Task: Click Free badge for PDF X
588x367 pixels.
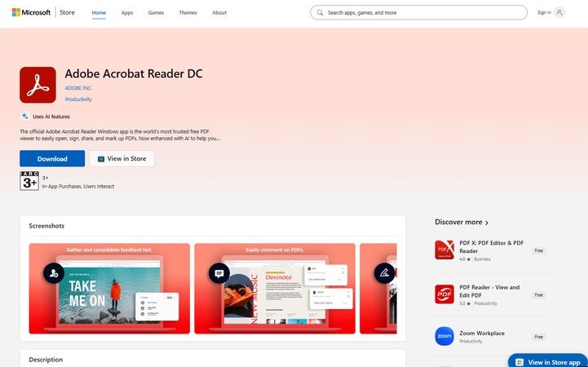Action: point(539,251)
